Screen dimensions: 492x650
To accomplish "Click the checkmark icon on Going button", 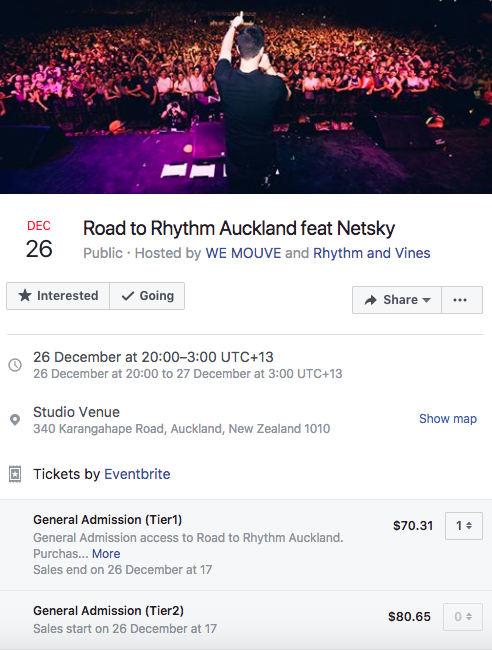I will [128, 296].
